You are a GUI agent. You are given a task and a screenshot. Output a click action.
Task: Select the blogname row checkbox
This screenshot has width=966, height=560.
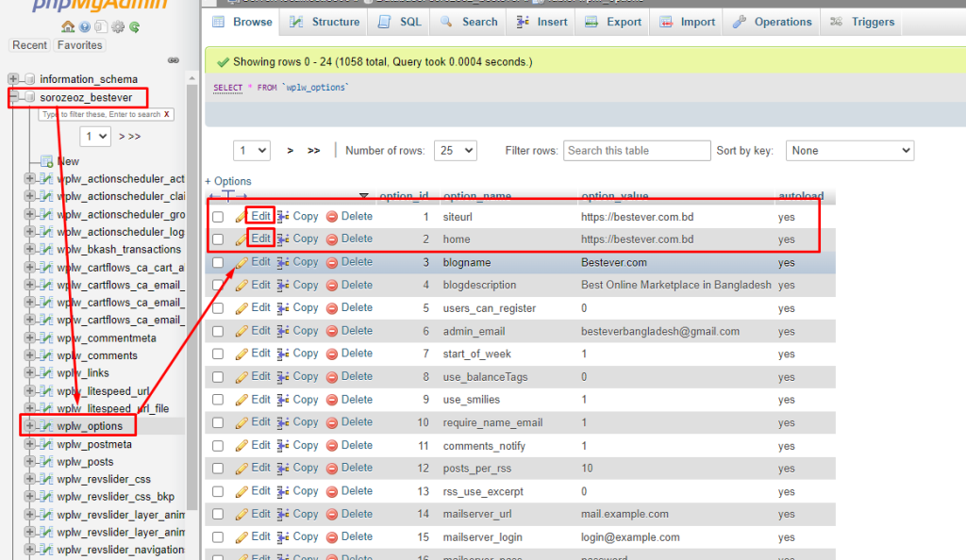218,262
